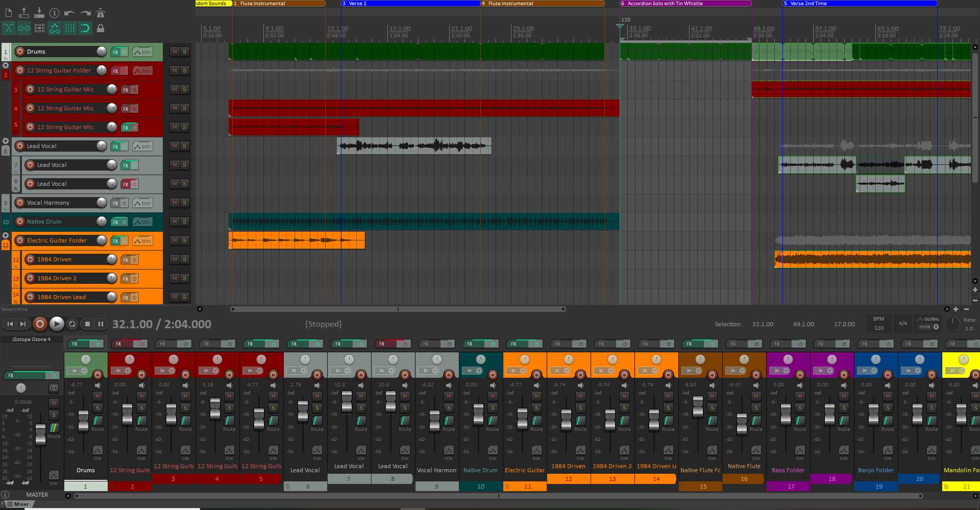Click the Undo arrow icon
Screen dimensions: 980x510
pyautogui.click(x=69, y=13)
